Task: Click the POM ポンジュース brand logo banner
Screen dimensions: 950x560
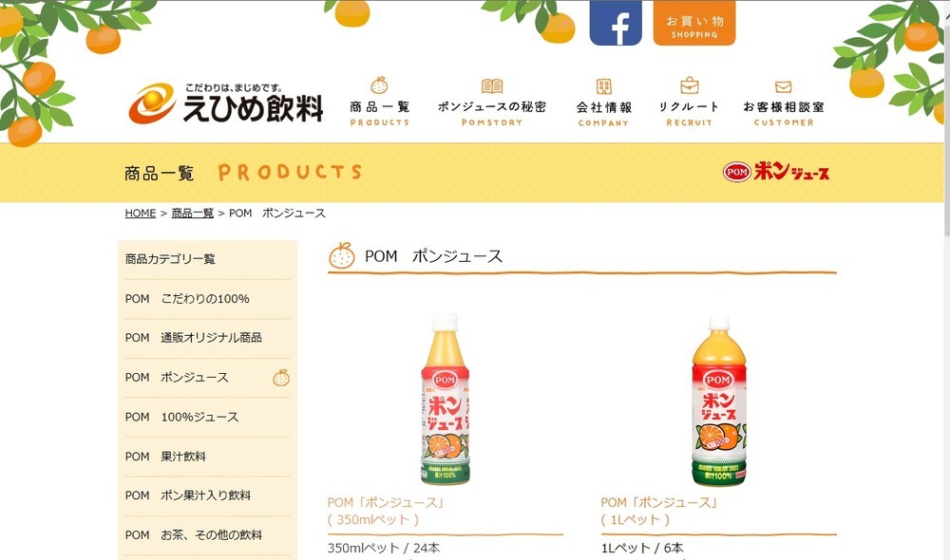Action: [x=776, y=172]
